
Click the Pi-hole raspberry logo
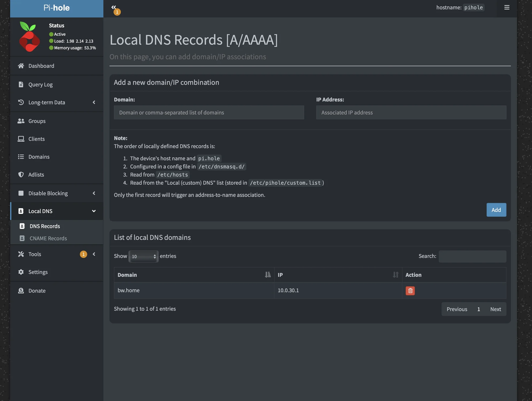30,37
